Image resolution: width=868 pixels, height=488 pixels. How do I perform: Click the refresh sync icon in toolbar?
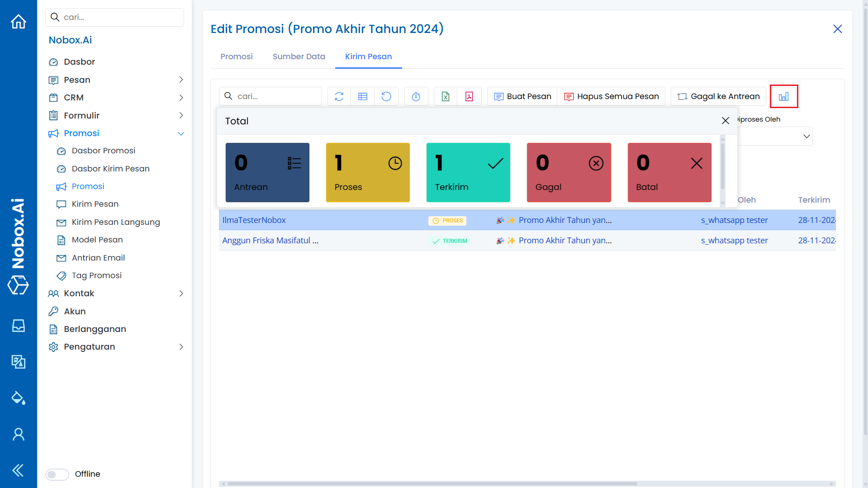tap(339, 96)
